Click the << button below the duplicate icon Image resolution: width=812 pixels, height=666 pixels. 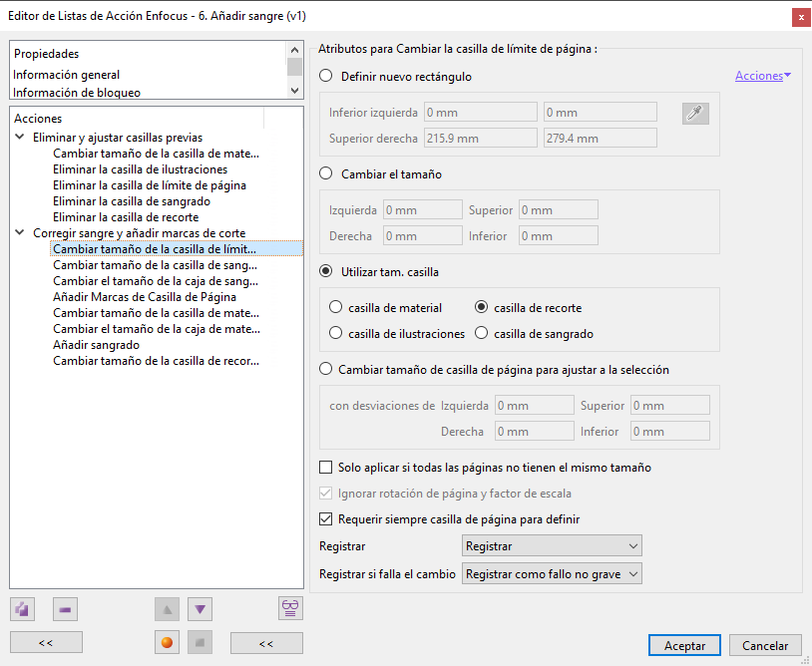(x=46, y=643)
